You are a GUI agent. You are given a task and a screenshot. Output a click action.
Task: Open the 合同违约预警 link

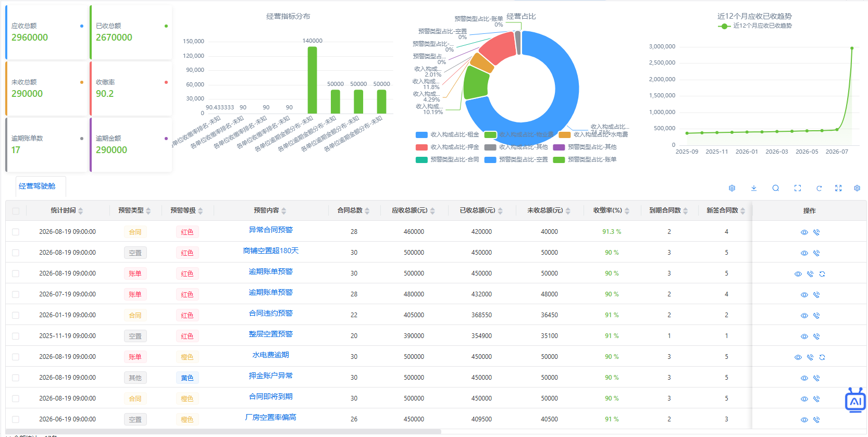(x=270, y=313)
